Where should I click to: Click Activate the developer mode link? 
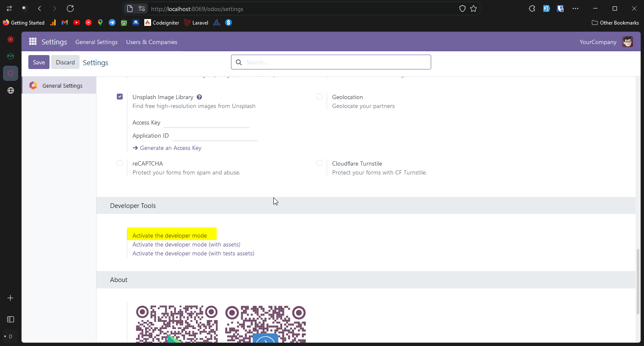pyautogui.click(x=170, y=235)
